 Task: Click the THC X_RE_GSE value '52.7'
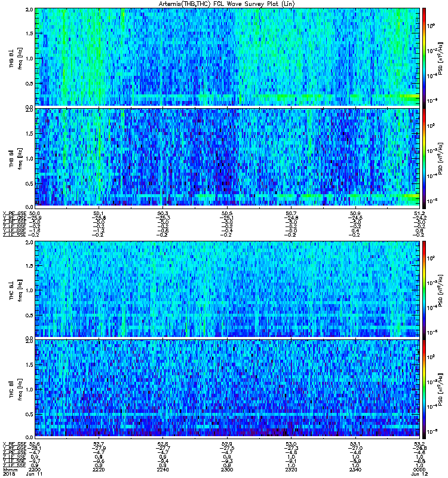pos(99,444)
